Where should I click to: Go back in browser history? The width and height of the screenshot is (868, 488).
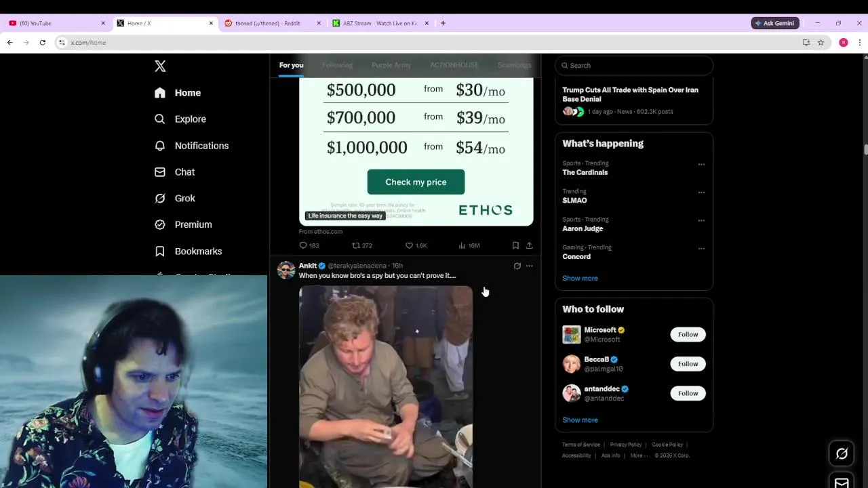(x=9, y=42)
